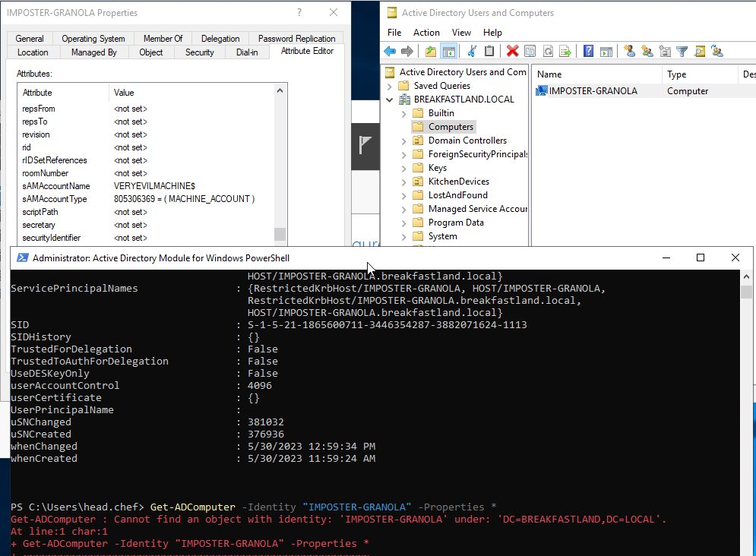Open the Action menu

(426, 33)
